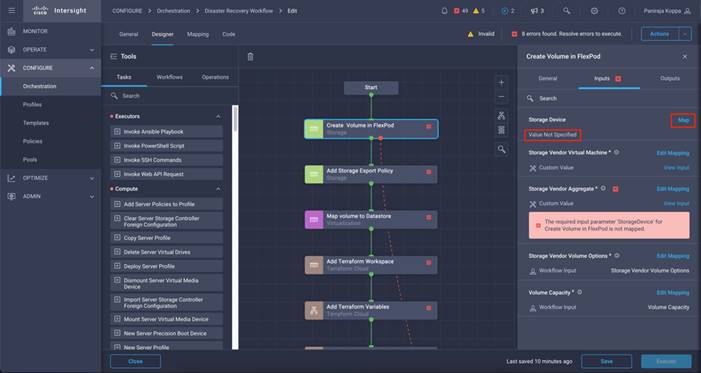
Task: Click Map link for Storage Device
Action: point(683,120)
